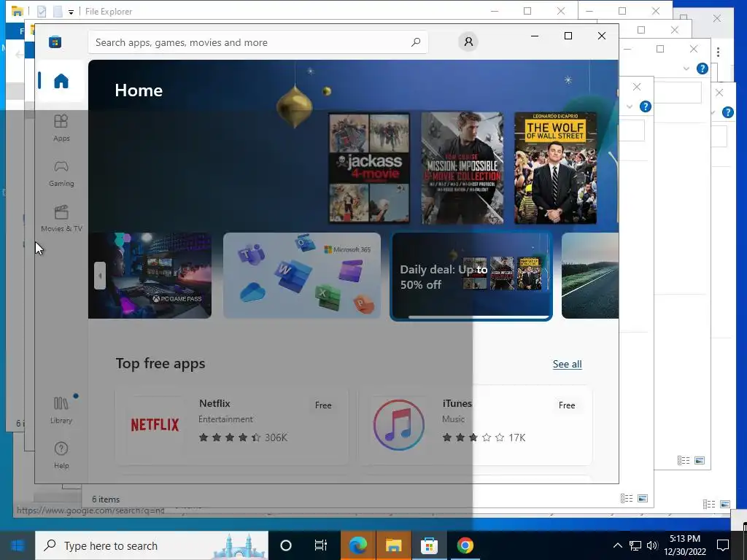Click the Netflix star rating 306K
Screen dimensions: 747x560
tap(243, 437)
